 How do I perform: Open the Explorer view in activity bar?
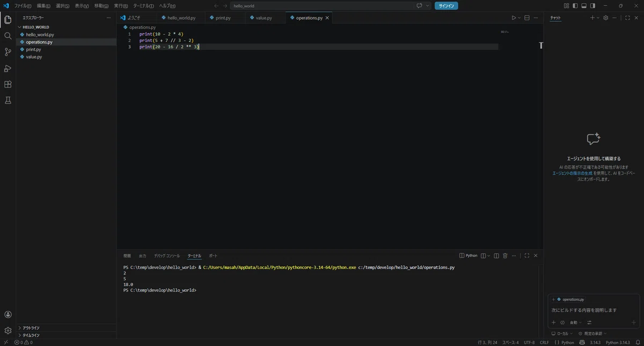[8, 20]
